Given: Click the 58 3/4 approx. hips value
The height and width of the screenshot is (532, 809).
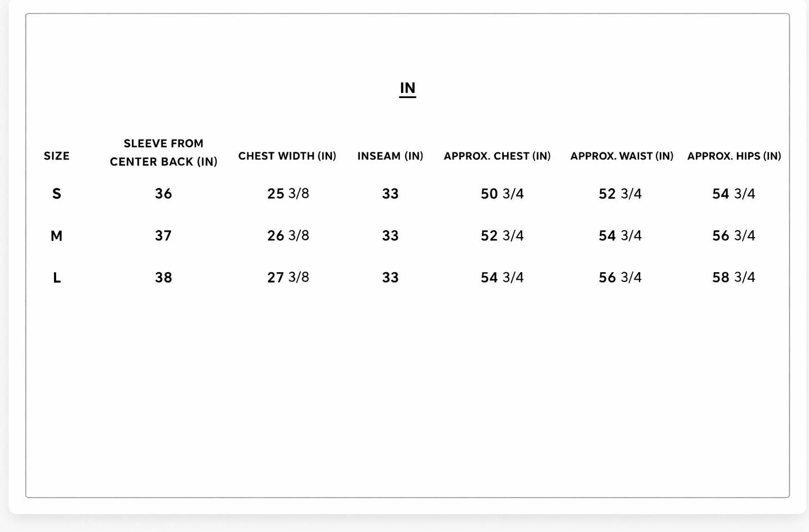Looking at the screenshot, I should [734, 278].
